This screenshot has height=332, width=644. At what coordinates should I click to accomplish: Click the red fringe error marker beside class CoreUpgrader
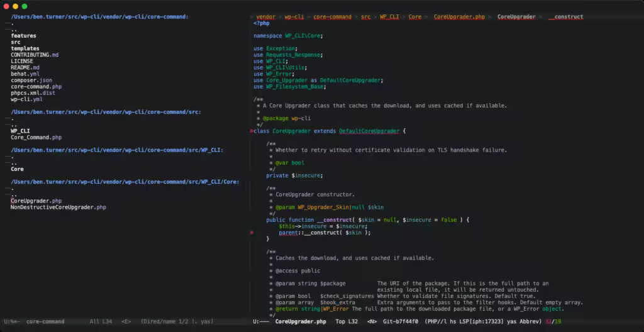[x=252, y=131]
